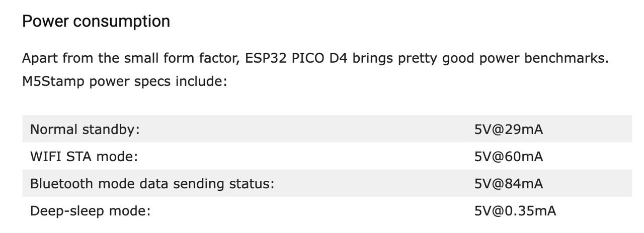Click the "Power consumption" heading
The width and height of the screenshot is (644, 233).
(96, 22)
